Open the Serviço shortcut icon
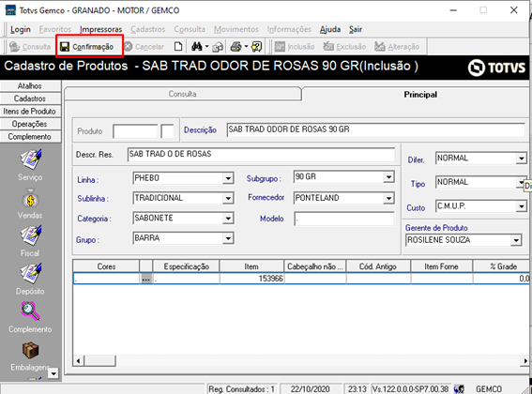Viewport: 532px width, 394px height. click(31, 159)
